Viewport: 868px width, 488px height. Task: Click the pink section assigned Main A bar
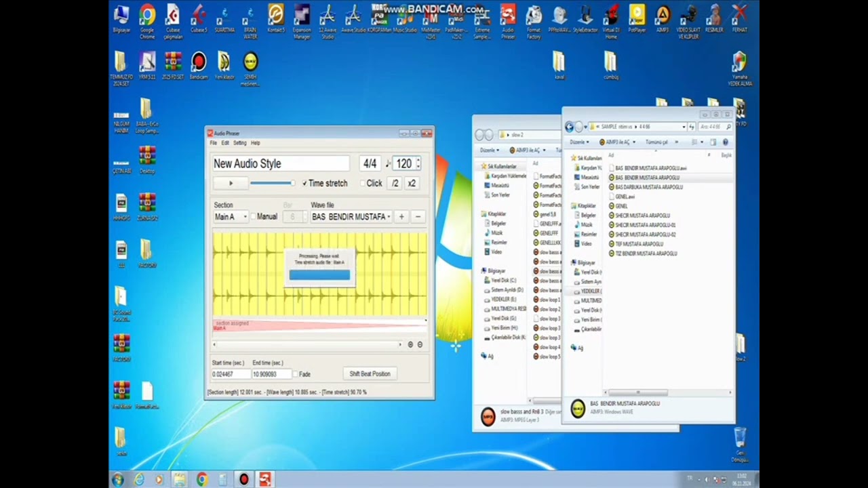[x=319, y=325]
